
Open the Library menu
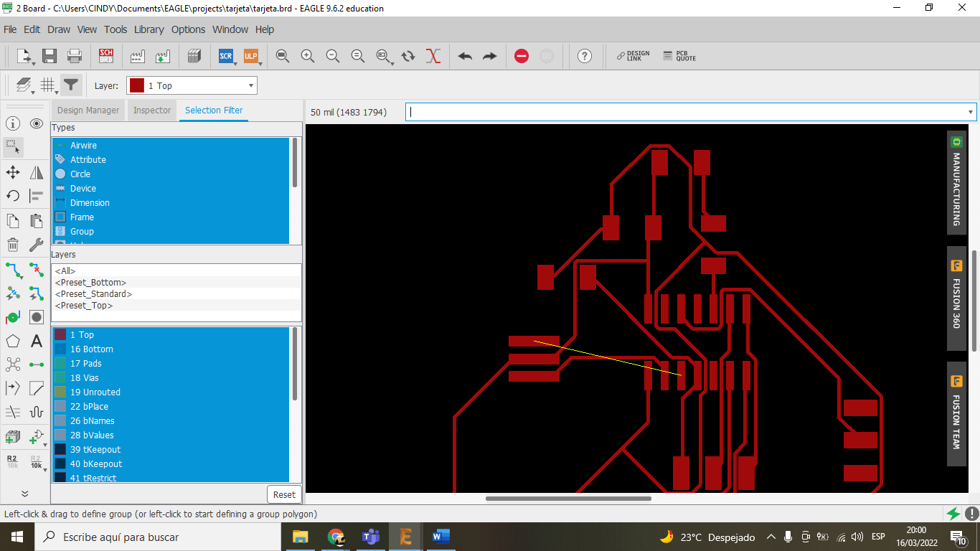click(149, 29)
